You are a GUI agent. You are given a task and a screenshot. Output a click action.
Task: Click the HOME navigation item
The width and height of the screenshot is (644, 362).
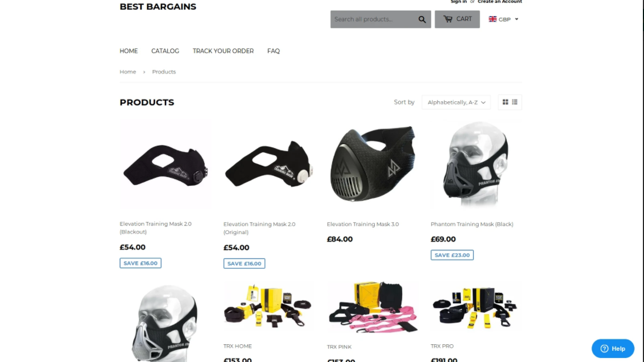128,51
